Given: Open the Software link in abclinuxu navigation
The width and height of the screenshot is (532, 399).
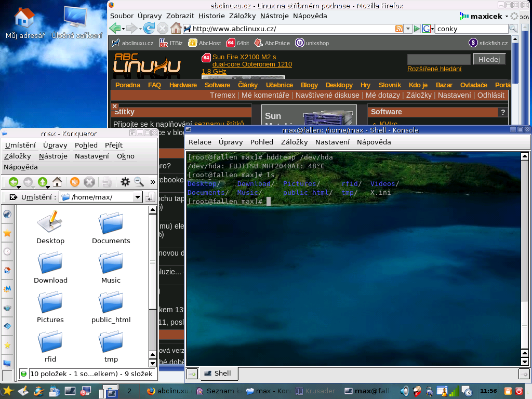Looking at the screenshot, I should [x=217, y=85].
